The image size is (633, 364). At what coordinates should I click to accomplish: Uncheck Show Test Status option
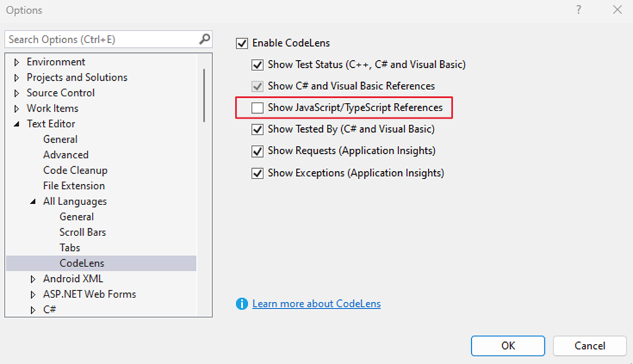[257, 65]
